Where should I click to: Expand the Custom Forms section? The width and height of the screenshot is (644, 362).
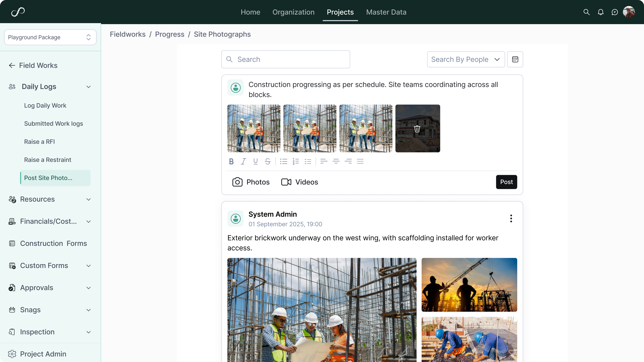(x=89, y=266)
